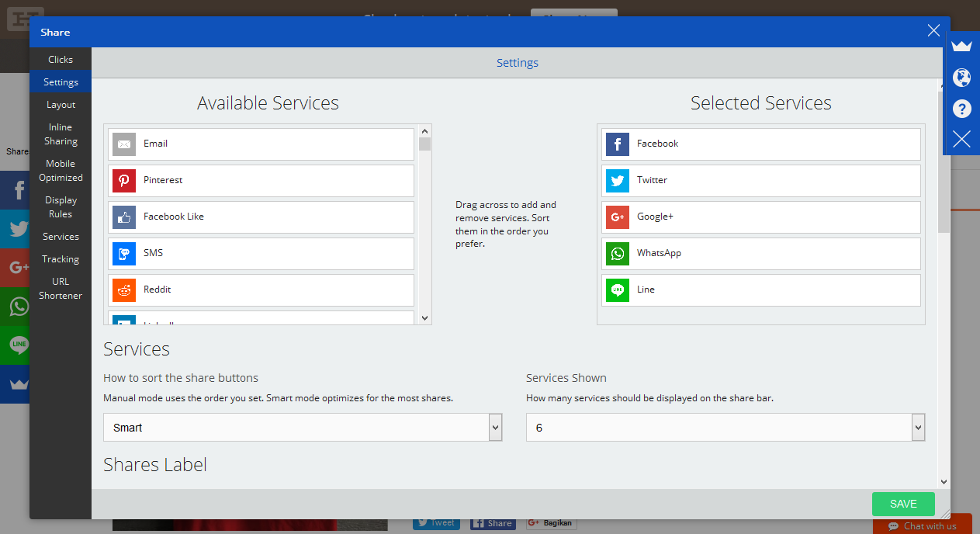Click the Facebook Share button behind dialog
Viewport: 980px width, 534px height.
(492, 523)
